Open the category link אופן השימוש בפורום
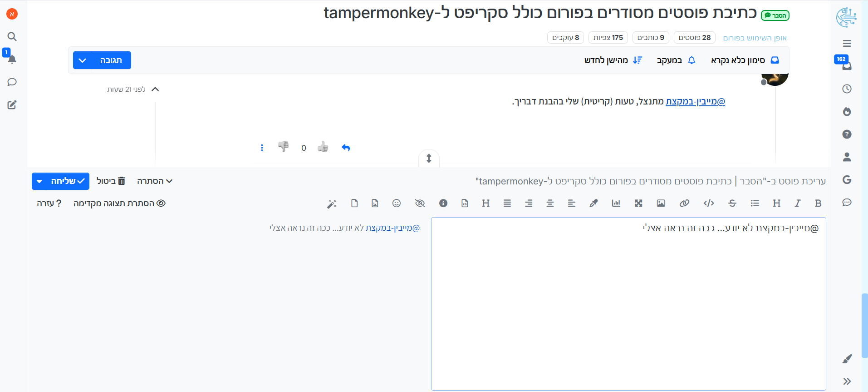This screenshot has width=868, height=392. click(755, 38)
